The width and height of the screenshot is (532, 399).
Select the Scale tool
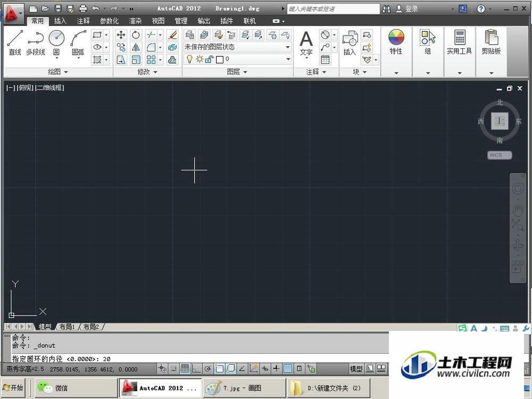(136, 60)
